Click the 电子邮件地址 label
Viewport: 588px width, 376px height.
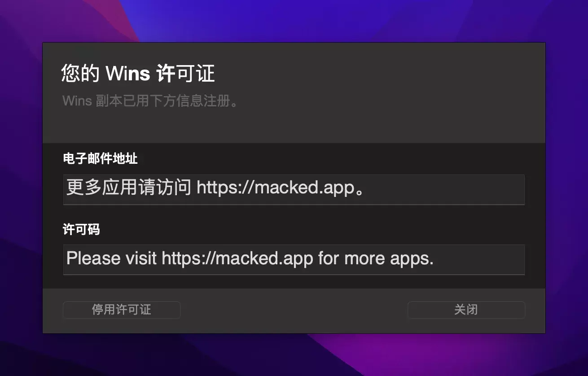(100, 158)
